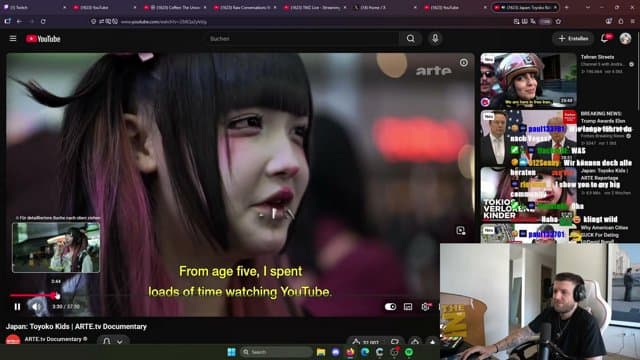
Task: Open 'Tehran Streets' video thumbnail
Action: pyautogui.click(x=528, y=80)
